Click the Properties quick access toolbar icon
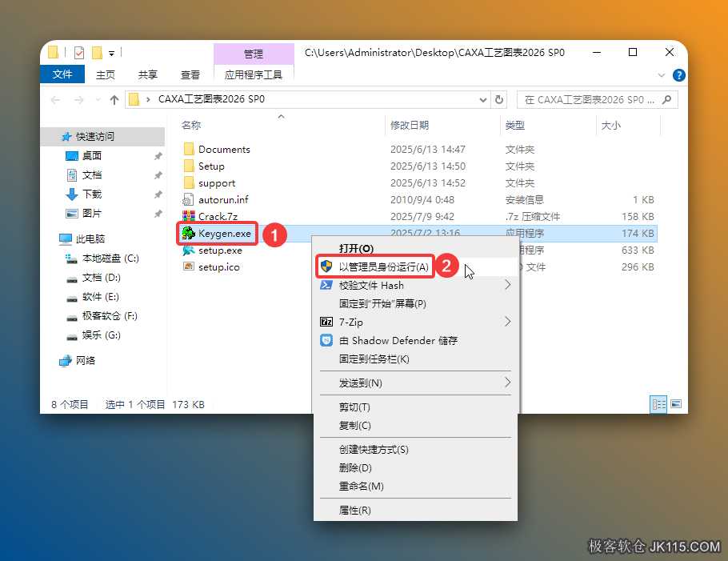The image size is (728, 561). tap(79, 53)
